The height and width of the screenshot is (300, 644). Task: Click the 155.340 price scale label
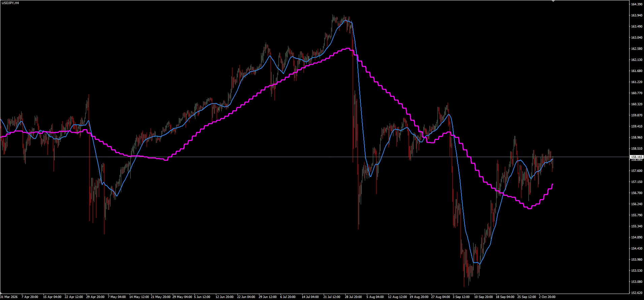[636, 226]
